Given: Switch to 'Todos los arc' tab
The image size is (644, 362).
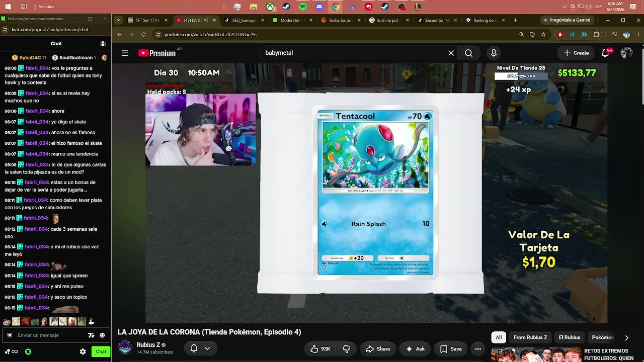Looking at the screenshot, I should 339,21.
